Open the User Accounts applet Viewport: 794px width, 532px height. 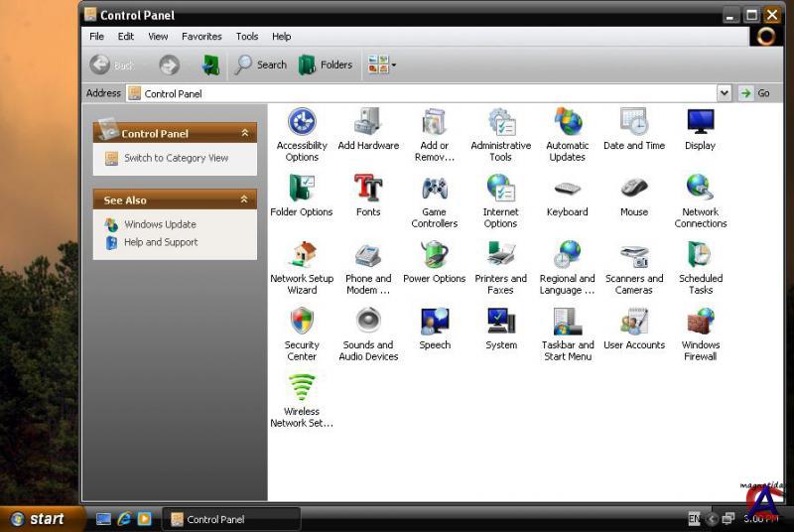634,324
